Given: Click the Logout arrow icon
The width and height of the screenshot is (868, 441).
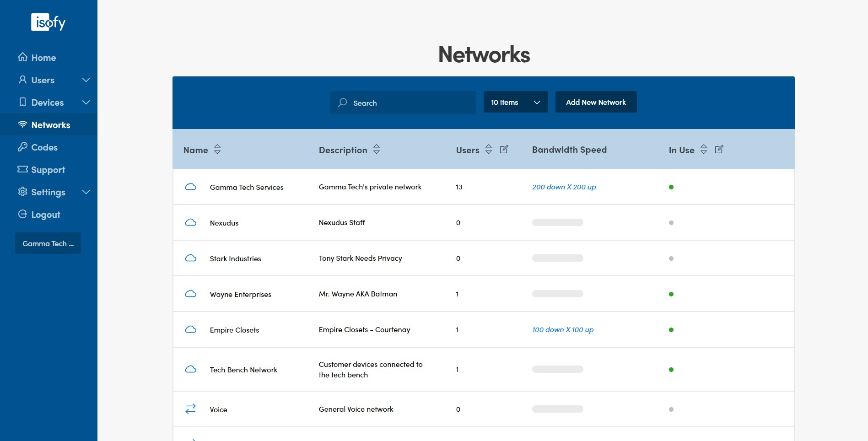Looking at the screenshot, I should coord(22,214).
